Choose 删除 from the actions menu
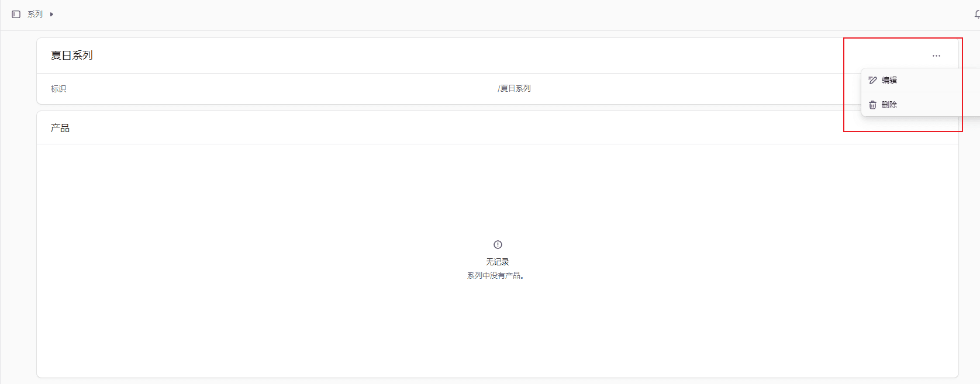 click(889, 105)
